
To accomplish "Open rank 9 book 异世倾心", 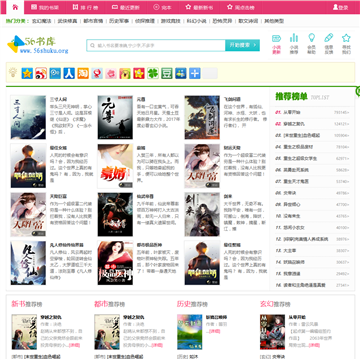I will click(x=292, y=204).
